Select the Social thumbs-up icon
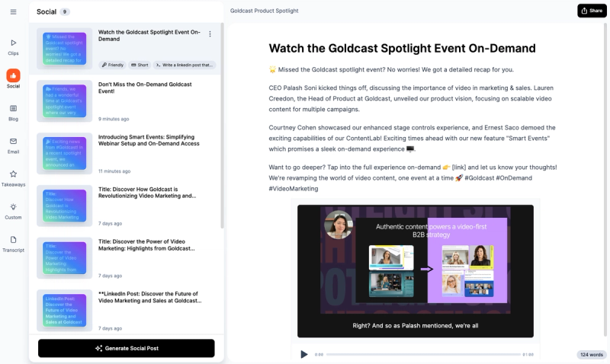The height and width of the screenshot is (364, 610). point(13,75)
